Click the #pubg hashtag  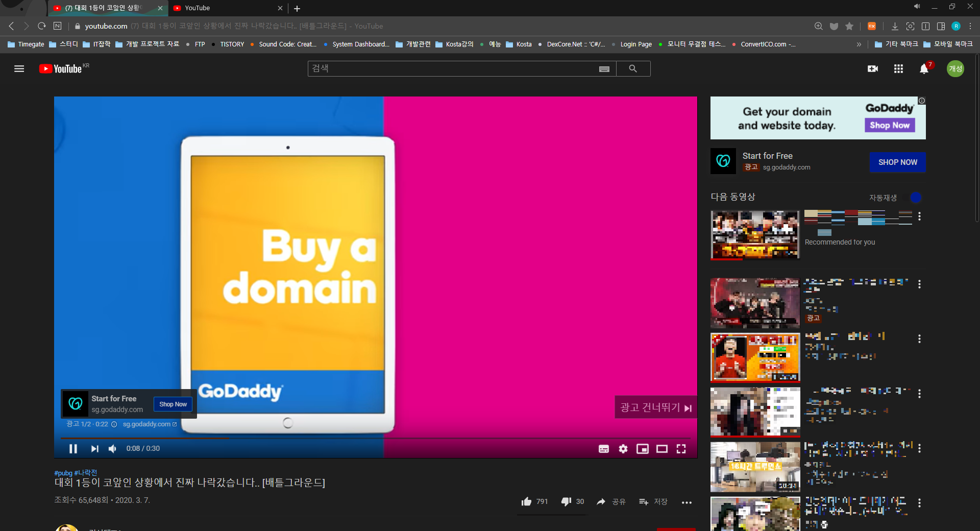(x=63, y=473)
